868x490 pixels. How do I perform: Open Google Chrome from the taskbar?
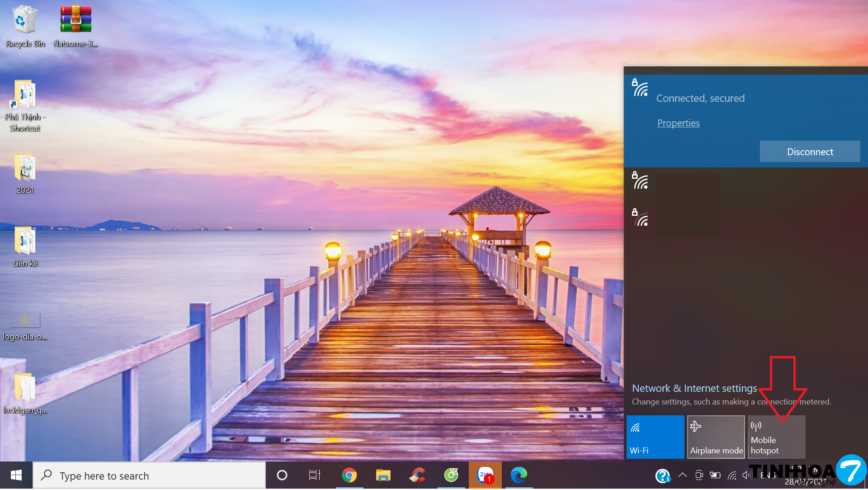349,475
